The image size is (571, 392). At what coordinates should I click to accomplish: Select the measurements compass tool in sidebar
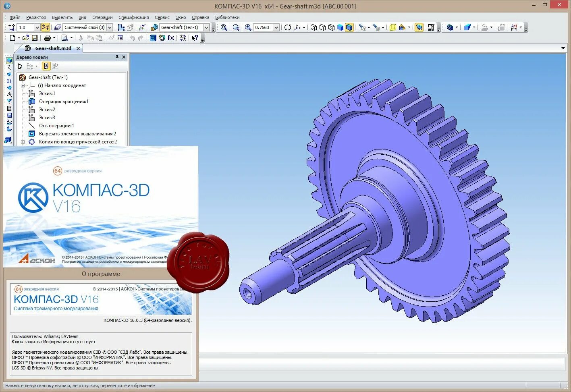point(9,95)
